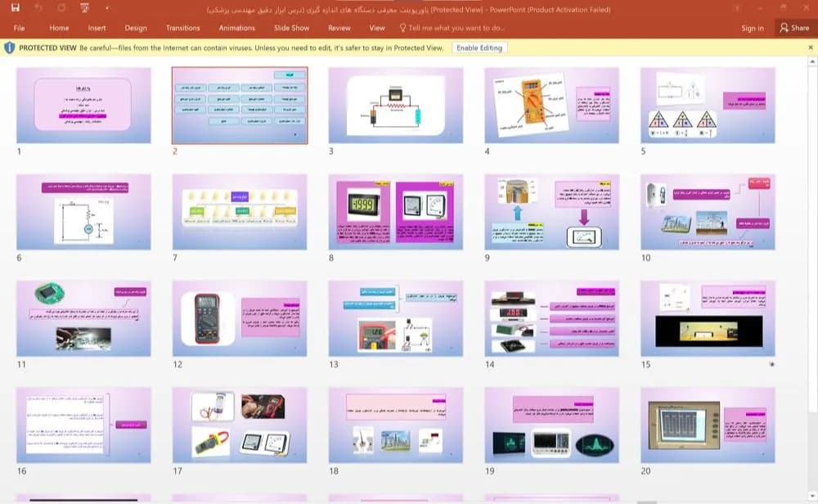Open the Insert tab
The image size is (818, 504).
point(97,28)
